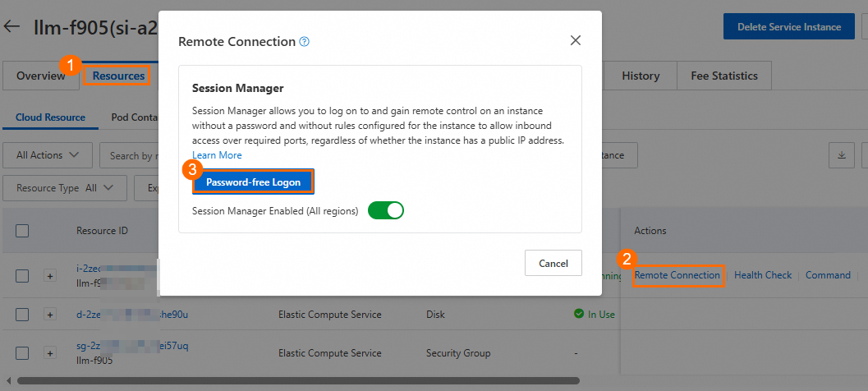The image size is (868, 391).
Task: Expand the security group resource row
Action: pyautogui.click(x=49, y=353)
